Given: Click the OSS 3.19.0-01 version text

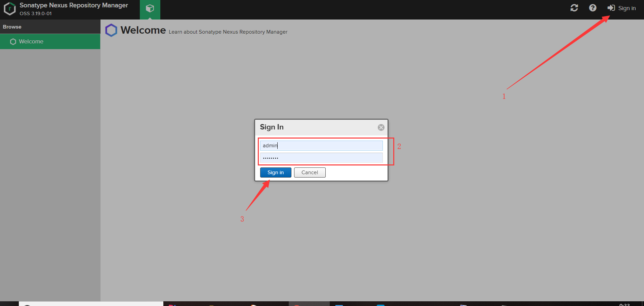Looking at the screenshot, I should tap(36, 14).
